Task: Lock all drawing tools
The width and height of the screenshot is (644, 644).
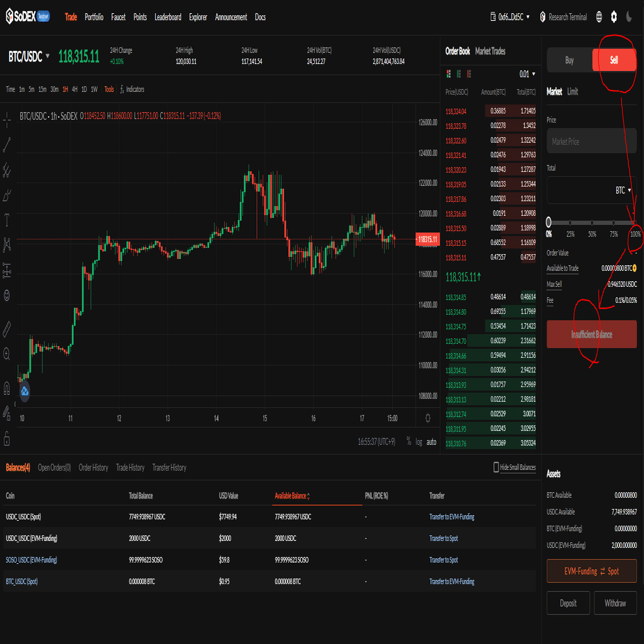Action: pos(6,438)
